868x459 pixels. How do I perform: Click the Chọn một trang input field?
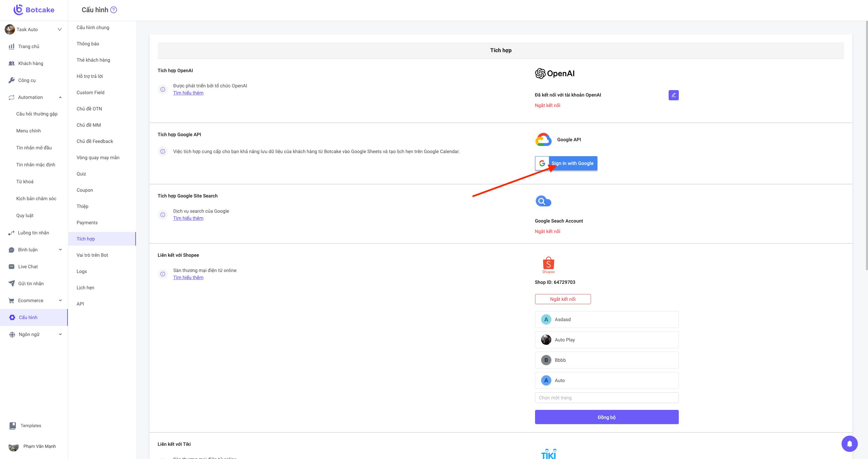click(x=606, y=398)
